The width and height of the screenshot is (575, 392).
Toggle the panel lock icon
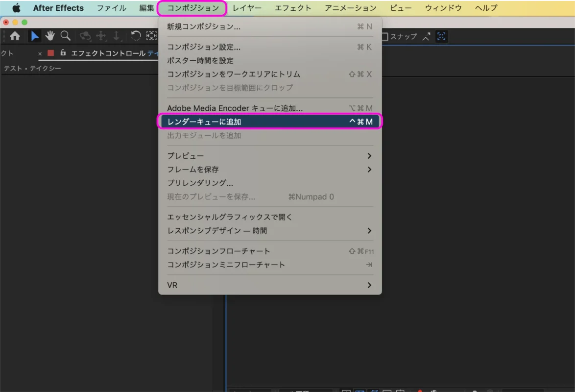coord(63,53)
